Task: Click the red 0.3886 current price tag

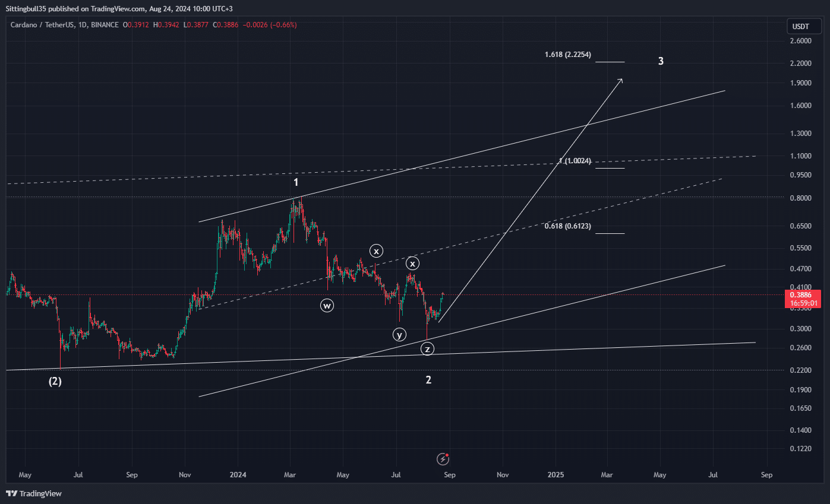Action: [x=804, y=294]
